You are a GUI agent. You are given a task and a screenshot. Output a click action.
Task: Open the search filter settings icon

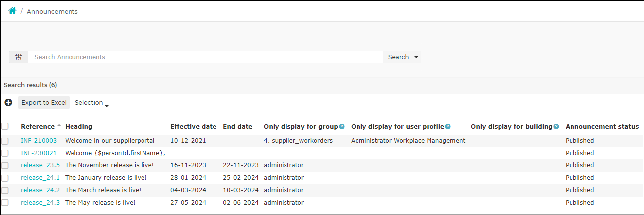(x=18, y=57)
